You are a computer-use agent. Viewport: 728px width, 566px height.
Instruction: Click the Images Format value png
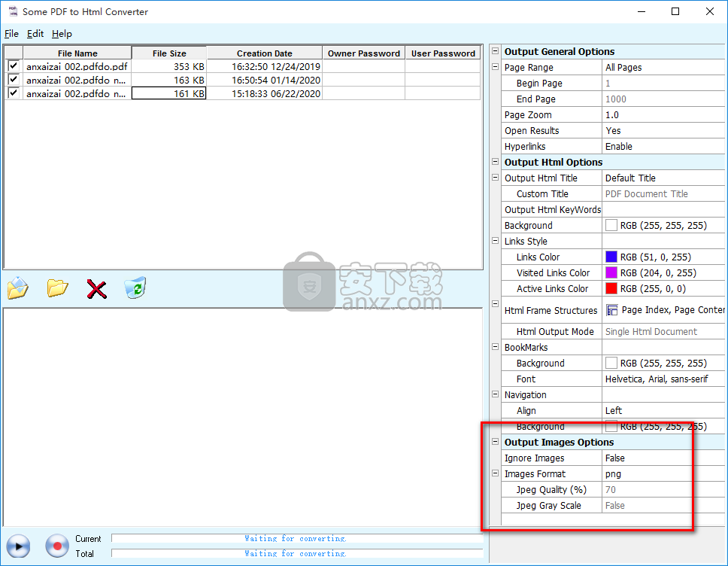coord(664,473)
